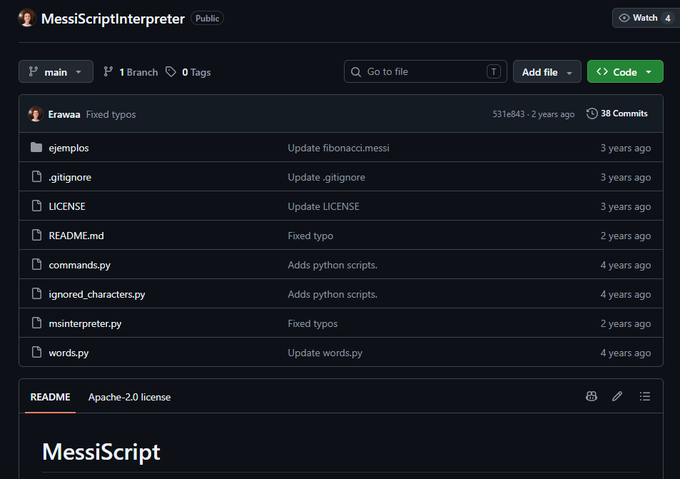The width and height of the screenshot is (680, 479).
Task: Click the branch icon next to 1 Branch
Action: click(108, 72)
